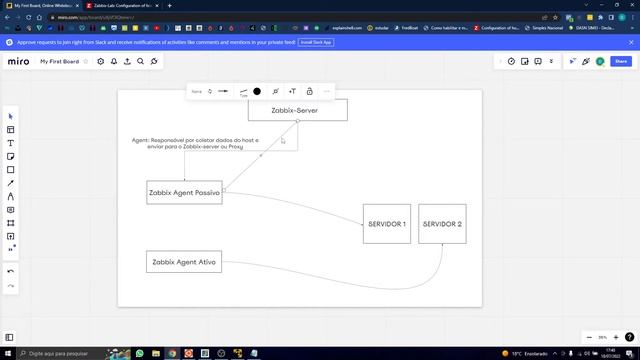Open WhatsApp from the taskbar

coord(140,353)
